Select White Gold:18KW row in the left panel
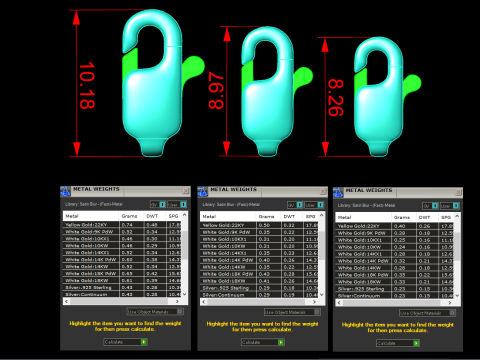 point(122,280)
